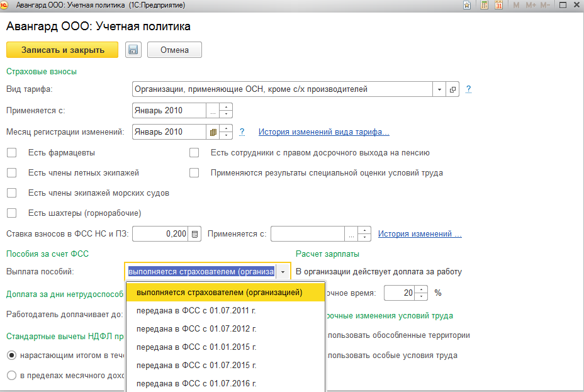The height and width of the screenshot is (392, 584).
Task: Click the help question mark near Вид тарифа
Action: click(468, 89)
